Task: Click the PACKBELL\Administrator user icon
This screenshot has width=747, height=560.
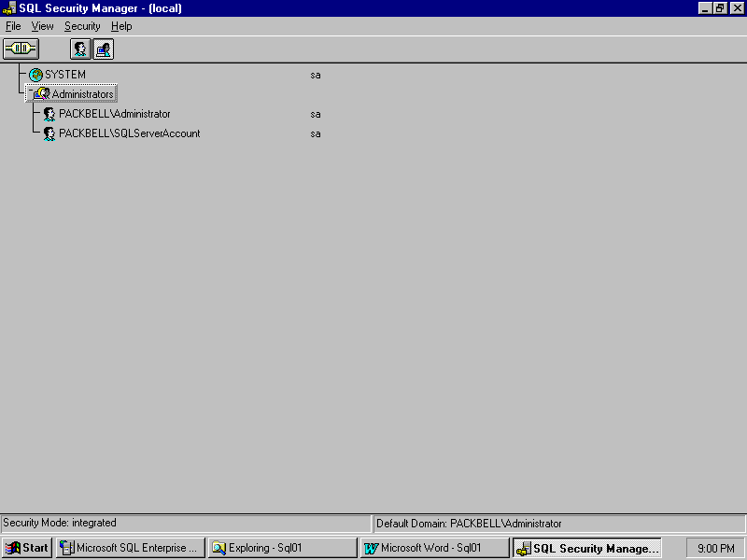Action: click(49, 114)
